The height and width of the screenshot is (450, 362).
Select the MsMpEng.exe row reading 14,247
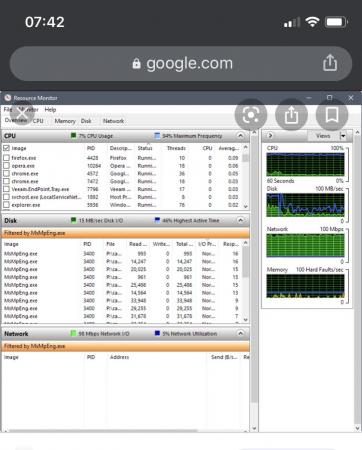(122, 261)
